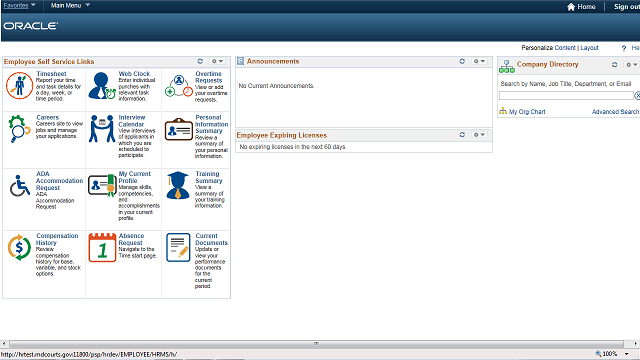This screenshot has height=360, width=640.
Task: Click the scrollbar right arrow
Action: [636, 344]
